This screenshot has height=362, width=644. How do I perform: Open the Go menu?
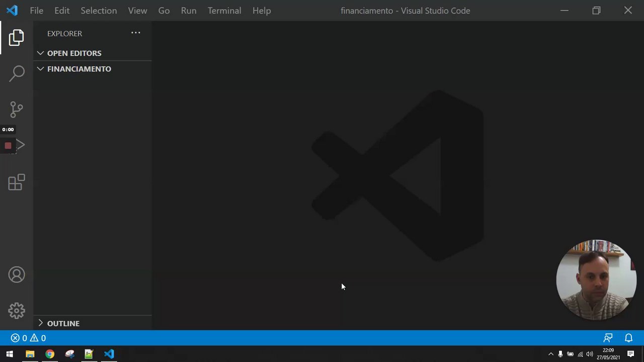[164, 11]
